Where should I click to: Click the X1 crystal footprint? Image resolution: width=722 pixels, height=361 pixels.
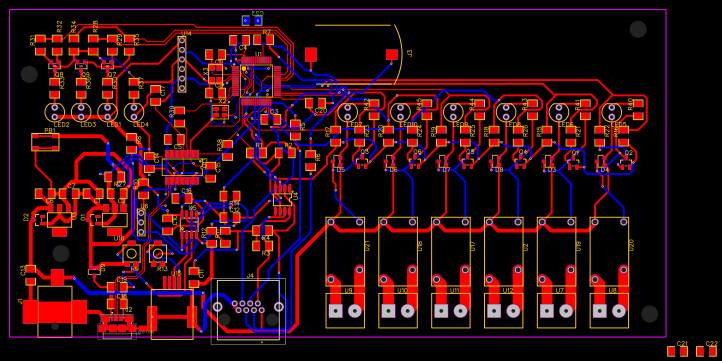coord(215,74)
